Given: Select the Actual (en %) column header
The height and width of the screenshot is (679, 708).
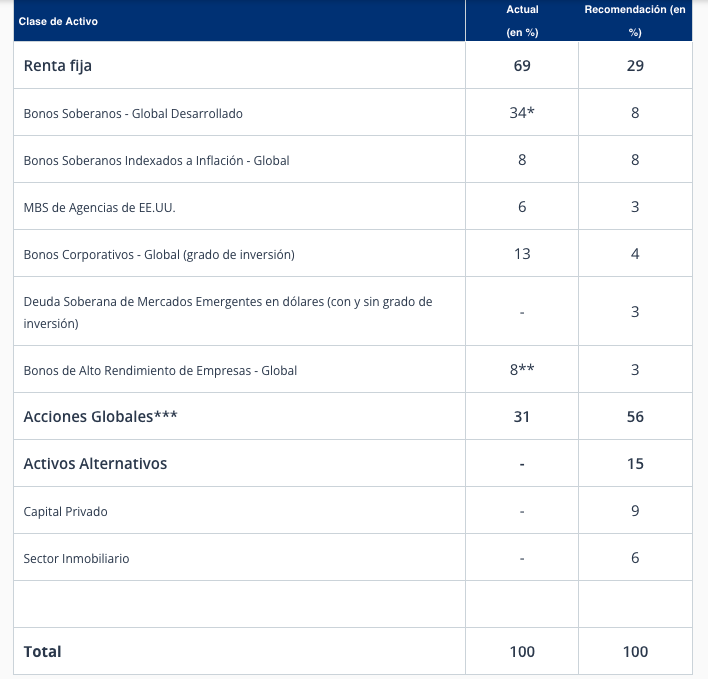Looking at the screenshot, I should (522, 21).
